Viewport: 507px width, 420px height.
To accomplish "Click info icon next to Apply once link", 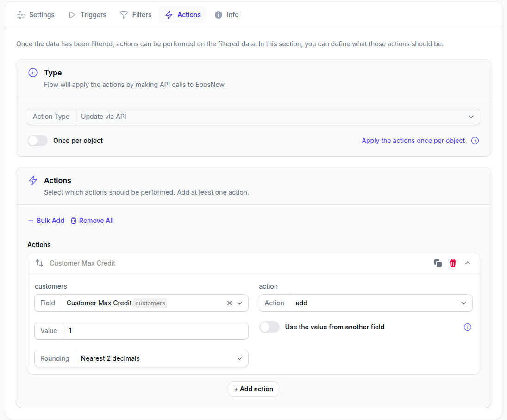I will tap(475, 141).
